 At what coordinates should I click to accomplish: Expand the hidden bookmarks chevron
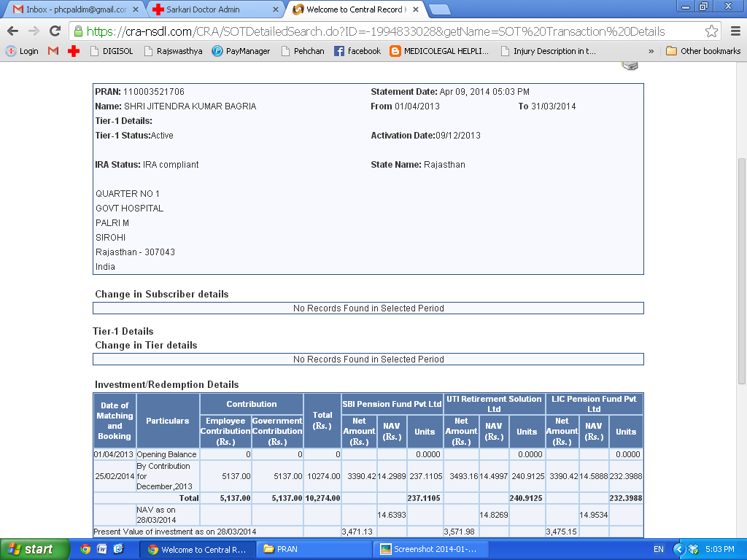[x=651, y=52]
